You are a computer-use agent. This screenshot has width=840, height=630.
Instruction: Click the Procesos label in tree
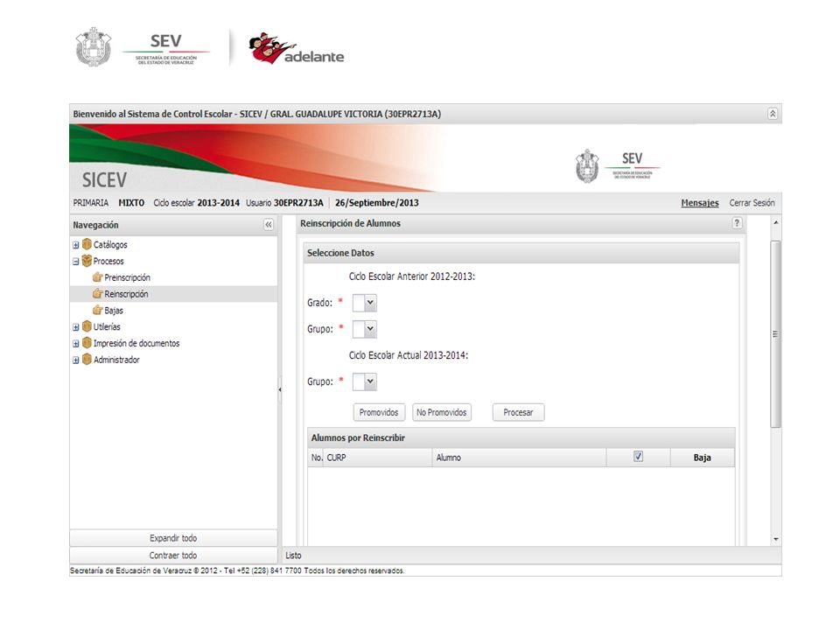[108, 262]
